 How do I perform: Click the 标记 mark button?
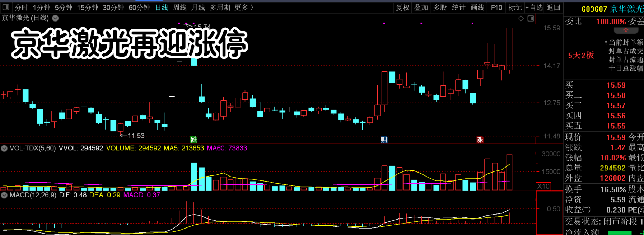click(x=515, y=8)
